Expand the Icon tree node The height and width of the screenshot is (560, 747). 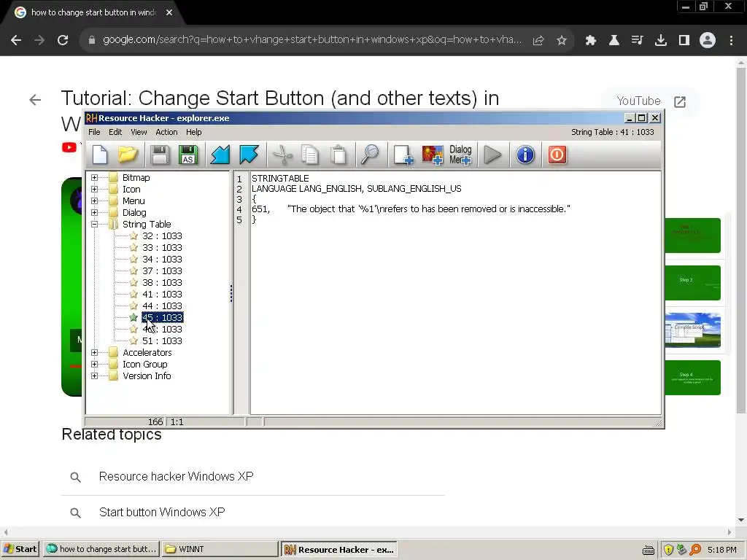[94, 189]
